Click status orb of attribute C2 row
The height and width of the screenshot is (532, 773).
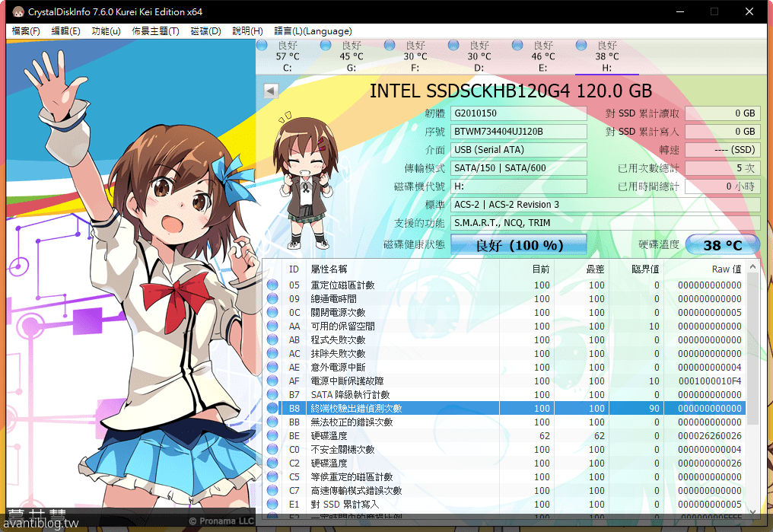click(x=272, y=463)
